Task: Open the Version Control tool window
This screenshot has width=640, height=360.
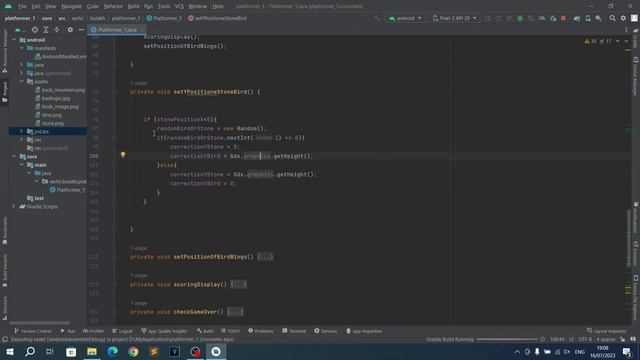Action: (33, 331)
